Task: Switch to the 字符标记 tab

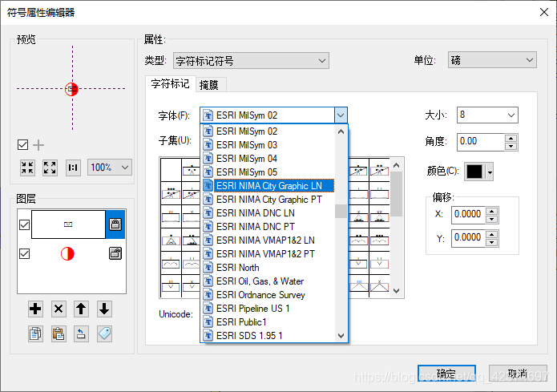Action: tap(170, 84)
